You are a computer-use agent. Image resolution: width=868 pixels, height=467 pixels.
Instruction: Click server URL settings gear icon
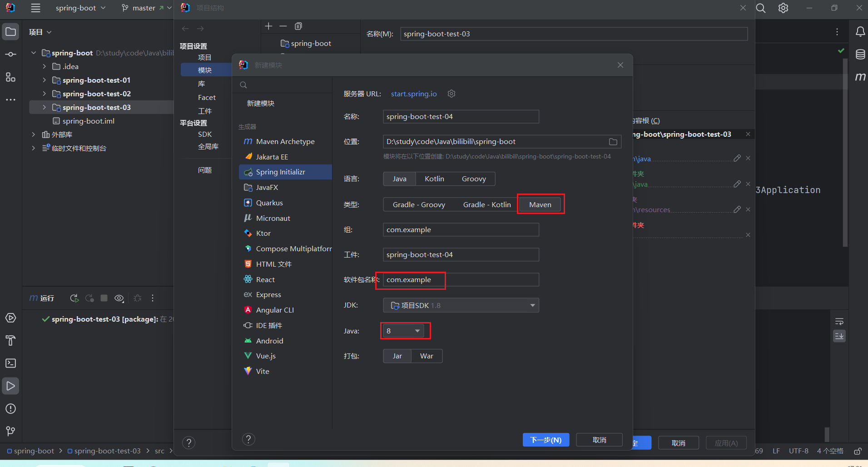click(x=451, y=94)
